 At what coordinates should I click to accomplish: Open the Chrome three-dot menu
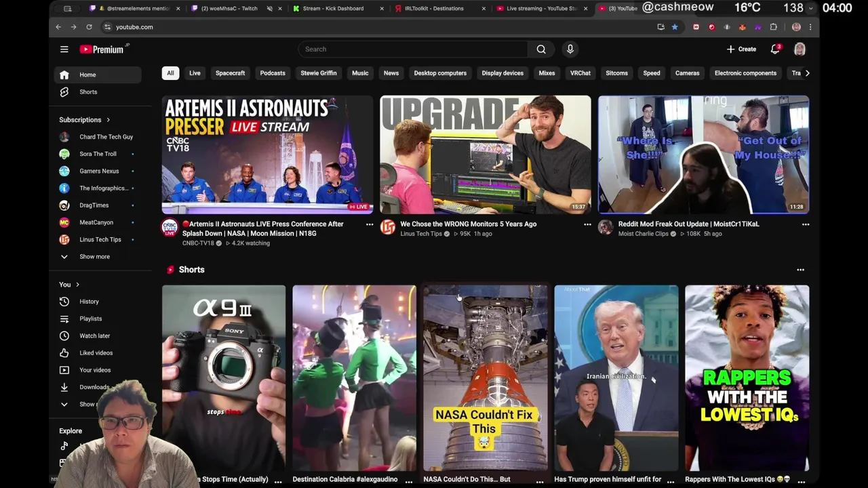click(810, 27)
